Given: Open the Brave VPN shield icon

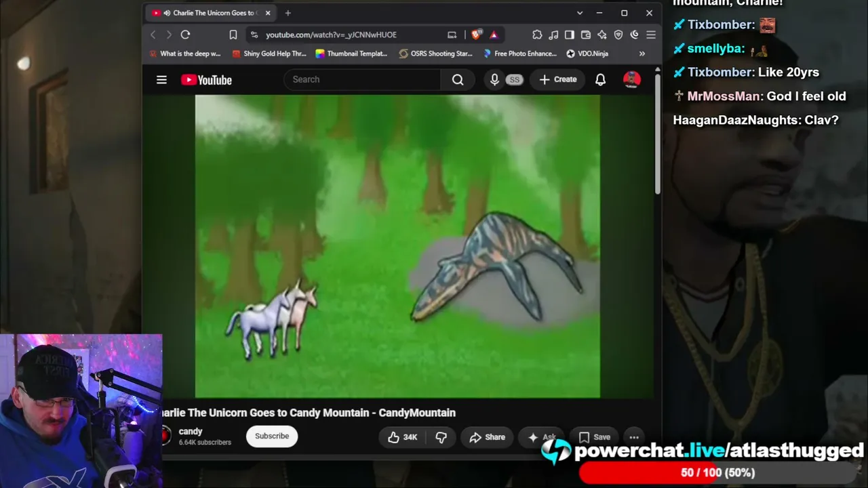Looking at the screenshot, I should [618, 35].
